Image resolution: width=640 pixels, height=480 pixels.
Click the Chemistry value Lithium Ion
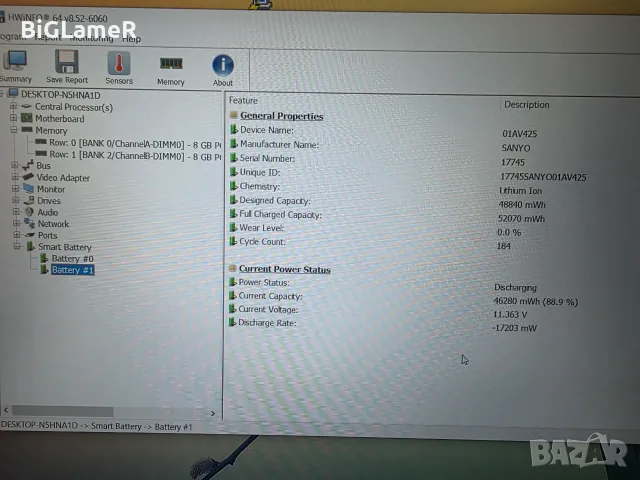pyautogui.click(x=520, y=191)
